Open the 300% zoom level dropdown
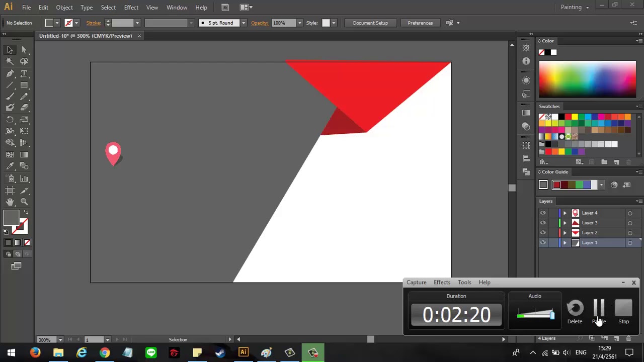This screenshot has width=644, height=362. coord(60,340)
